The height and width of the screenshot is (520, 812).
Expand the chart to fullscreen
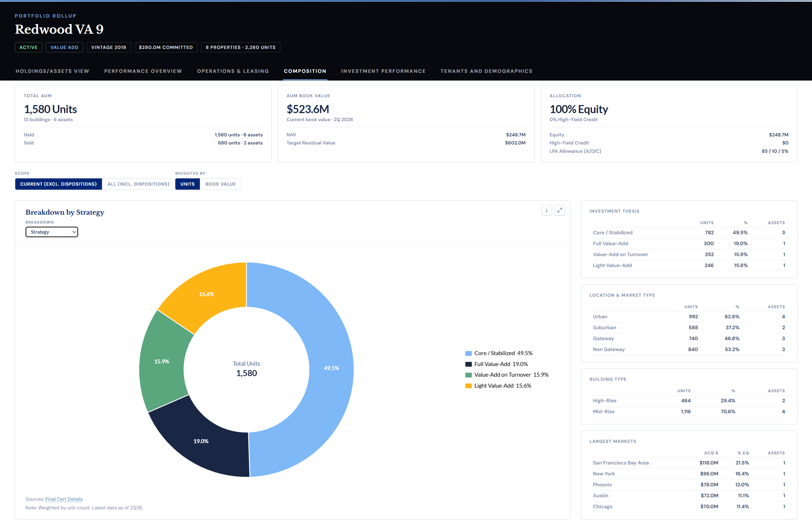pyautogui.click(x=560, y=210)
